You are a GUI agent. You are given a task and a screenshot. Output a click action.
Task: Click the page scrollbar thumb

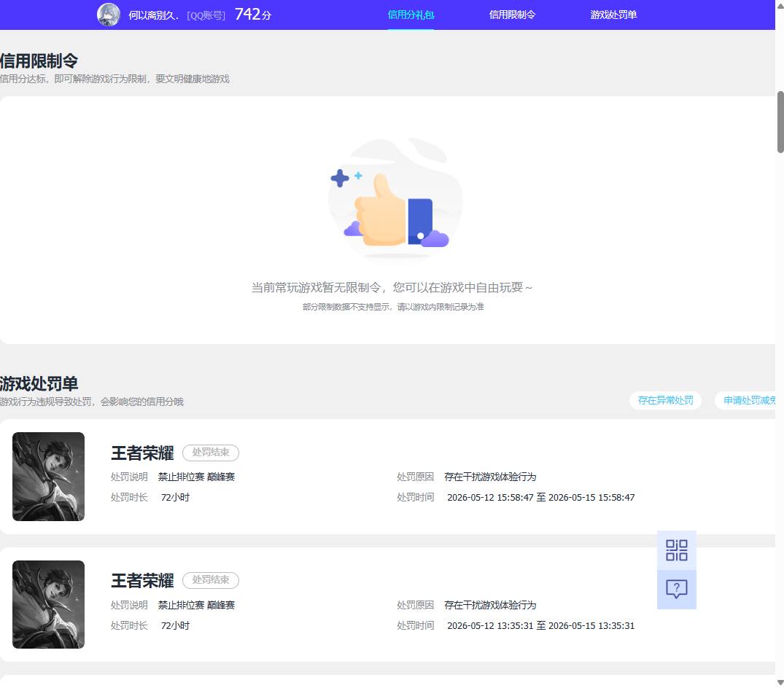click(780, 122)
